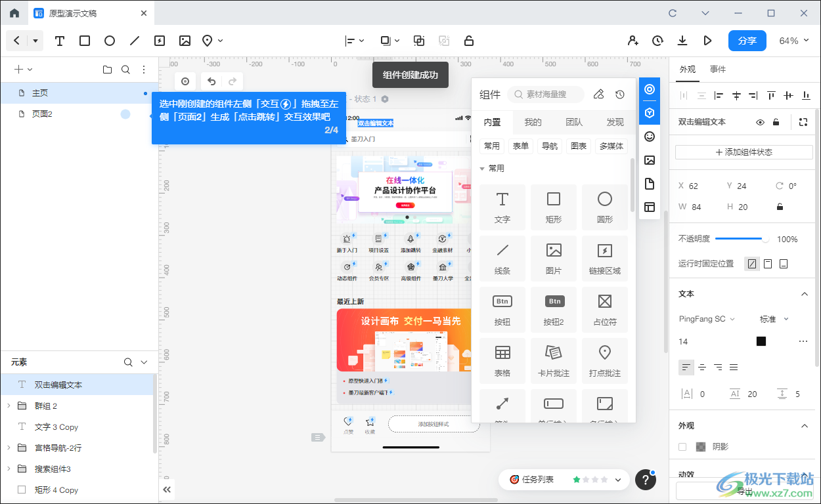Open the 64% zoom dropdown
This screenshot has width=821, height=504.
793,41
